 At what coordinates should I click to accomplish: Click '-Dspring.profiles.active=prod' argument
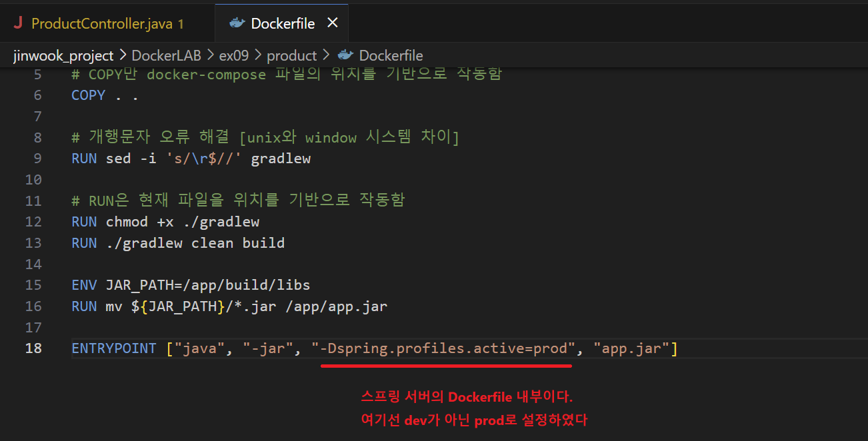tap(443, 348)
